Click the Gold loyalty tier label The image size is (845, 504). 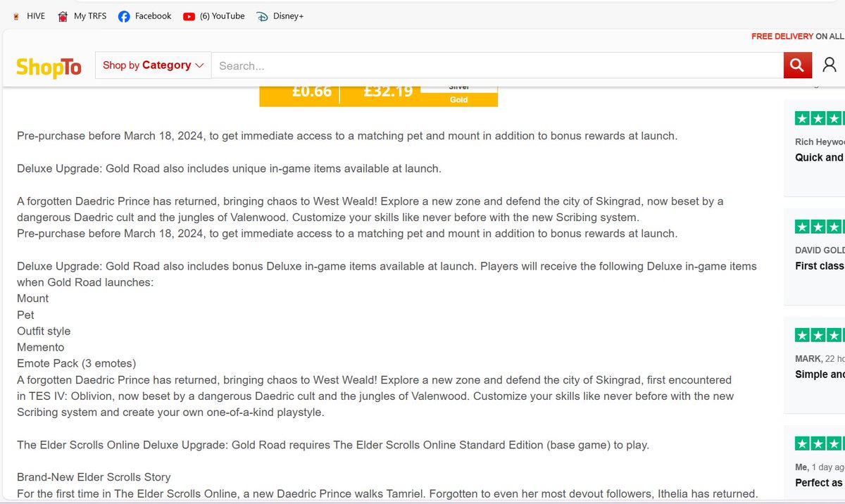pos(459,100)
